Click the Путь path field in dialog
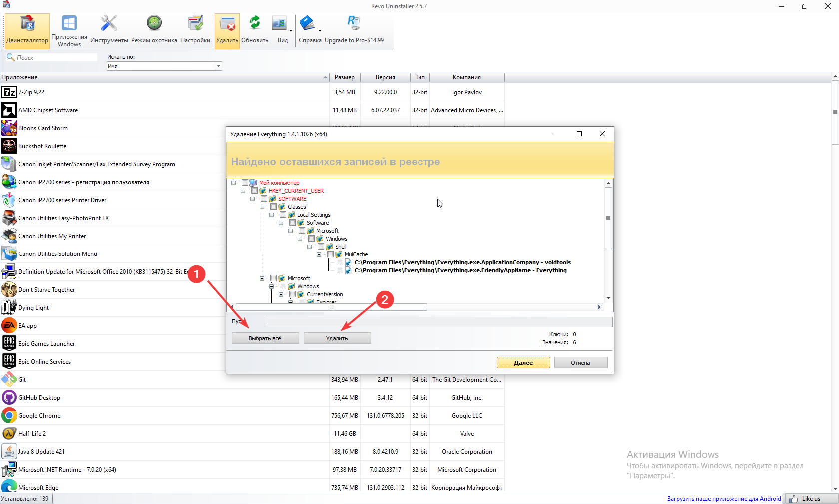This screenshot has width=839, height=504. [438, 322]
